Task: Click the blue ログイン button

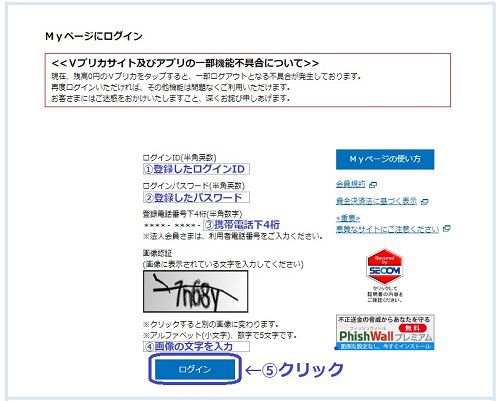Action: tap(195, 369)
